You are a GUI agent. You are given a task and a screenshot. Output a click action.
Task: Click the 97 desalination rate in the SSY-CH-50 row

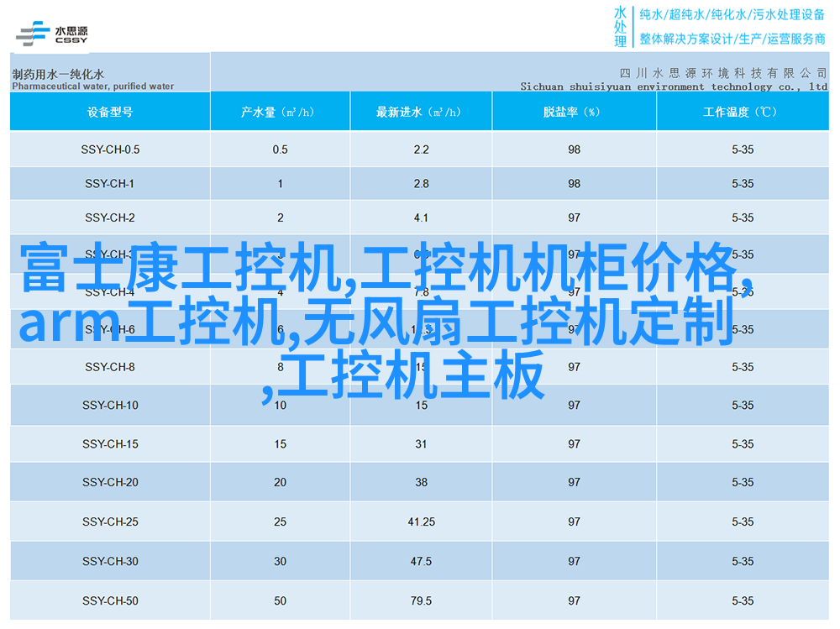[x=575, y=601]
